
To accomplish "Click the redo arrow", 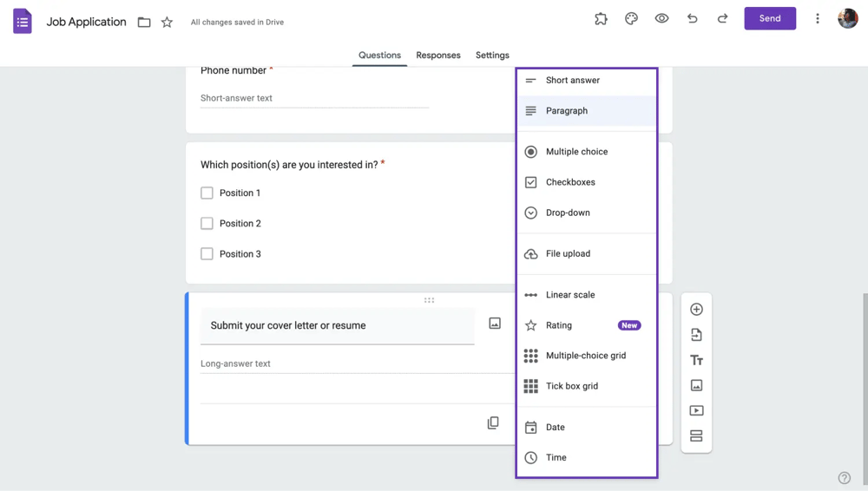I will 722,18.
